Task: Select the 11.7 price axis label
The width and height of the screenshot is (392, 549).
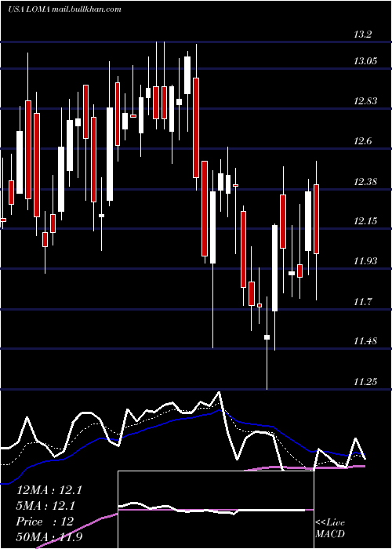Action: (x=362, y=301)
